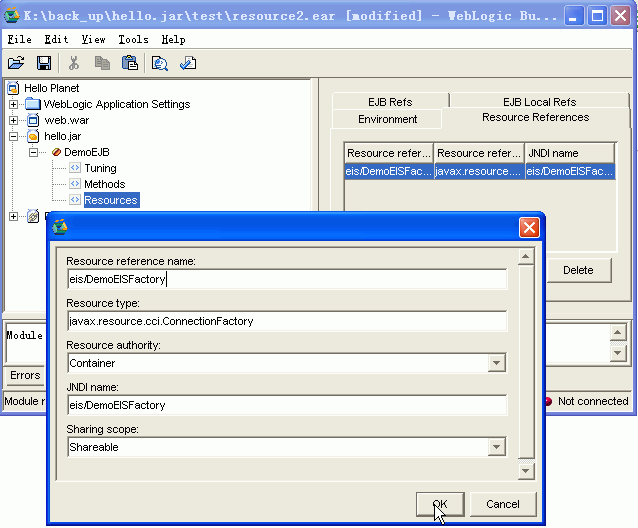Screen dimensions: 638x528
Task: Click the Resources node icon
Action: (x=75, y=200)
